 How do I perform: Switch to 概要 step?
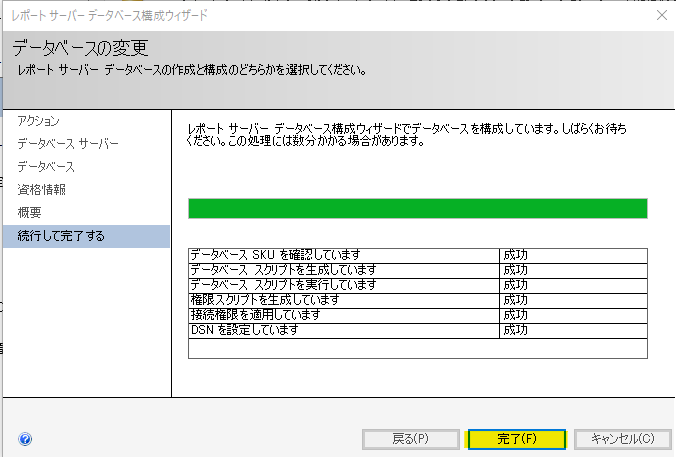[30, 213]
